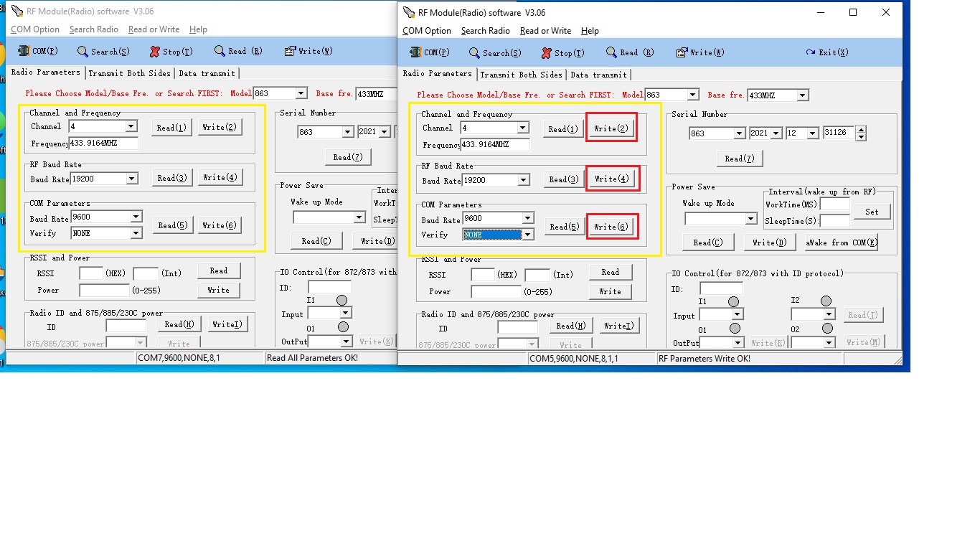Expand COM Baud Rate dropdown in right window
This screenshot has height=551, width=980.
click(x=527, y=218)
